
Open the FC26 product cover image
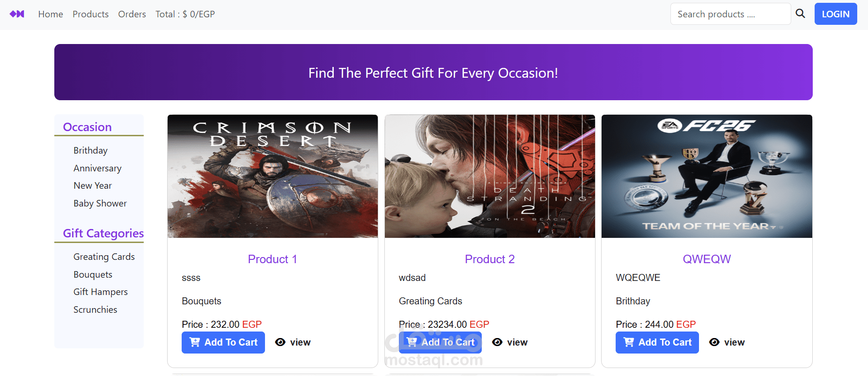tap(706, 176)
